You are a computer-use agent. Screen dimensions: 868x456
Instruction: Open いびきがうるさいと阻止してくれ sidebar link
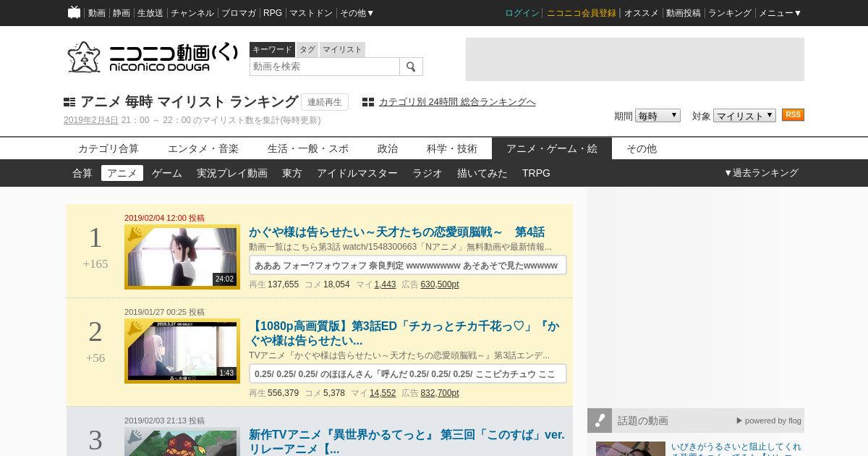click(736, 448)
